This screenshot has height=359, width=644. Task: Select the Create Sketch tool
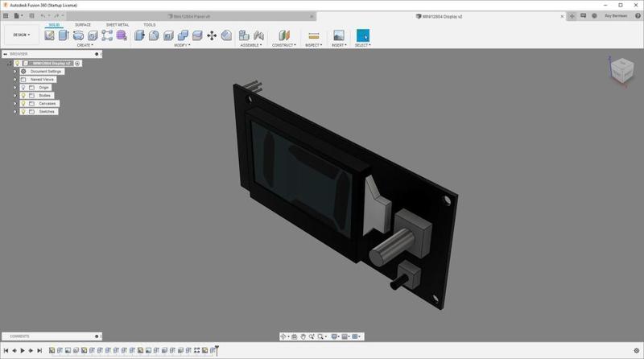49,35
